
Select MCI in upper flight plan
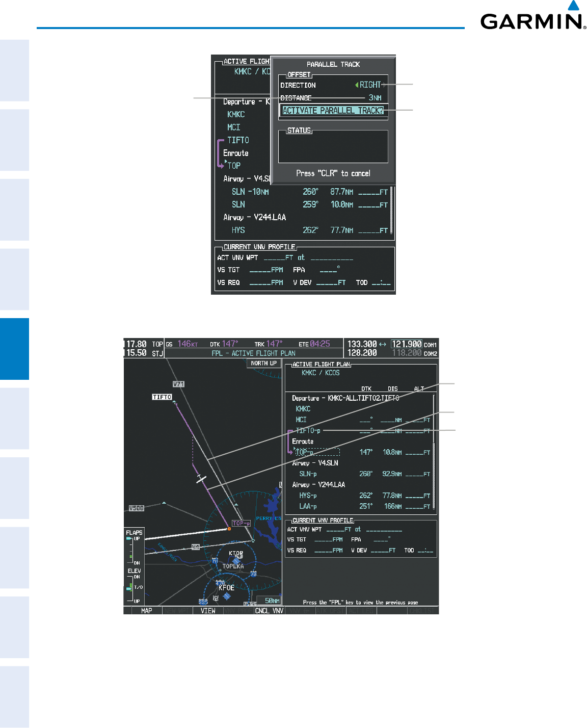click(233, 127)
